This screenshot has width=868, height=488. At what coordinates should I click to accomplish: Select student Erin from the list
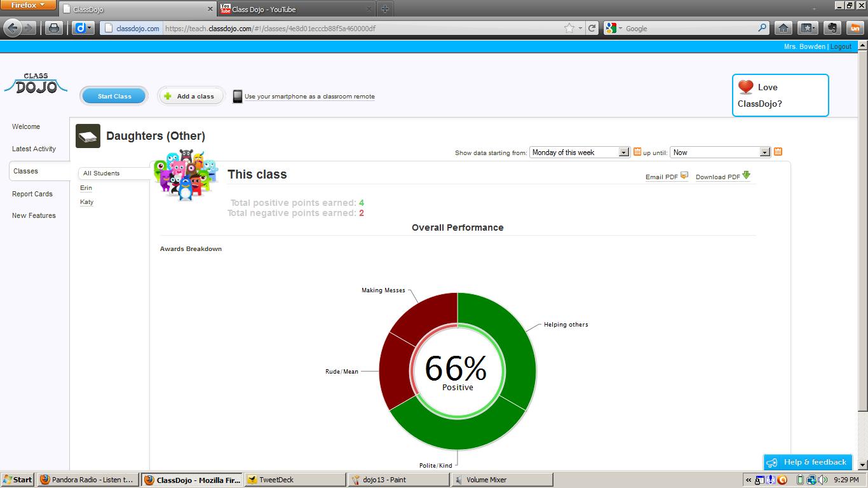(x=85, y=188)
